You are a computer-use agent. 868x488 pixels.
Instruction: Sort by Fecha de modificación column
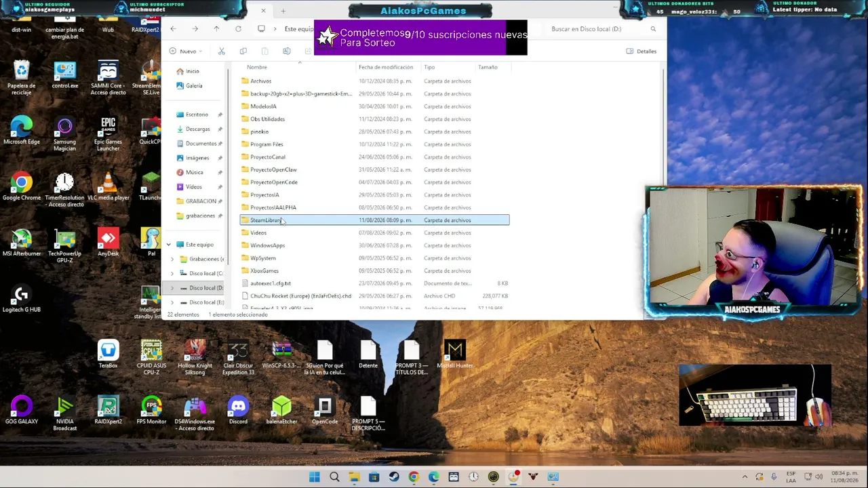[386, 67]
